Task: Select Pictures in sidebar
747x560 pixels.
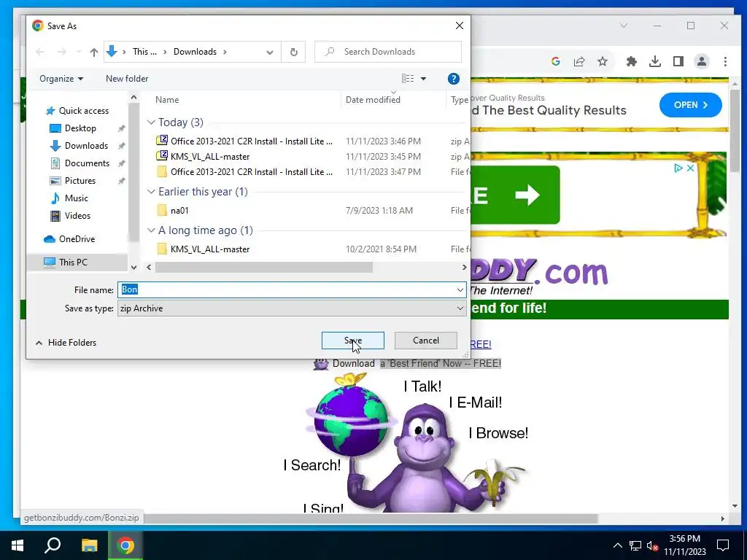Action: tap(73, 181)
